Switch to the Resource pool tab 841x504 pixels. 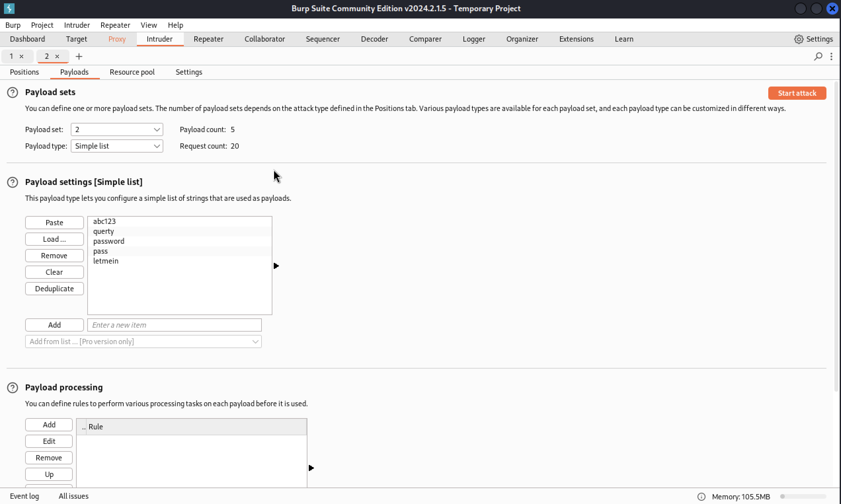pyautogui.click(x=132, y=71)
